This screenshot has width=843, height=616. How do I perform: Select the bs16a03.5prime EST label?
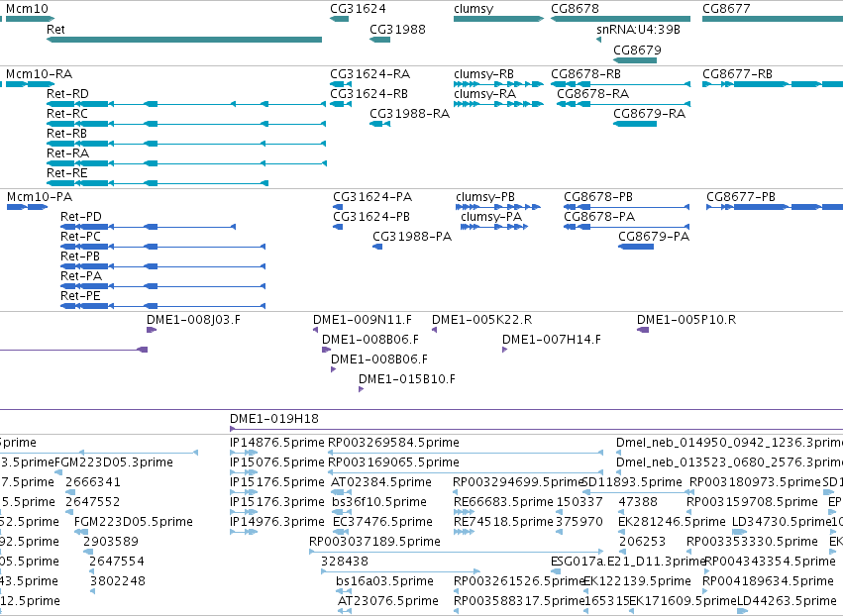tap(384, 581)
